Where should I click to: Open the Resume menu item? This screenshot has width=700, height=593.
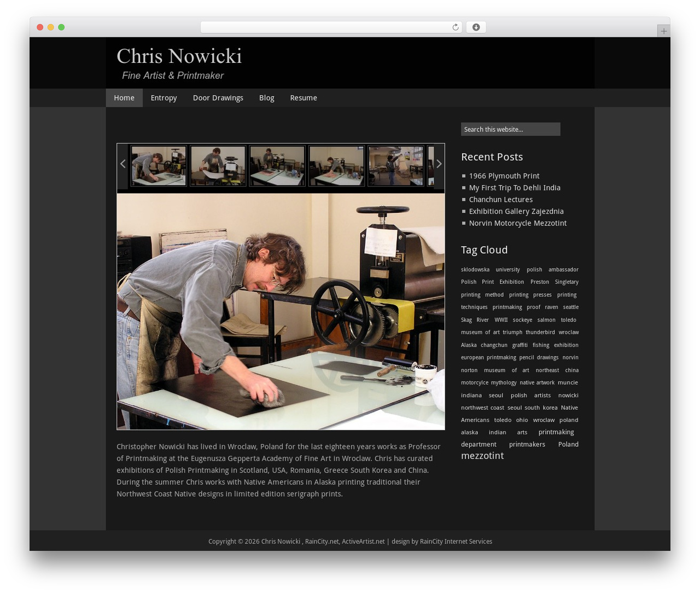304,98
